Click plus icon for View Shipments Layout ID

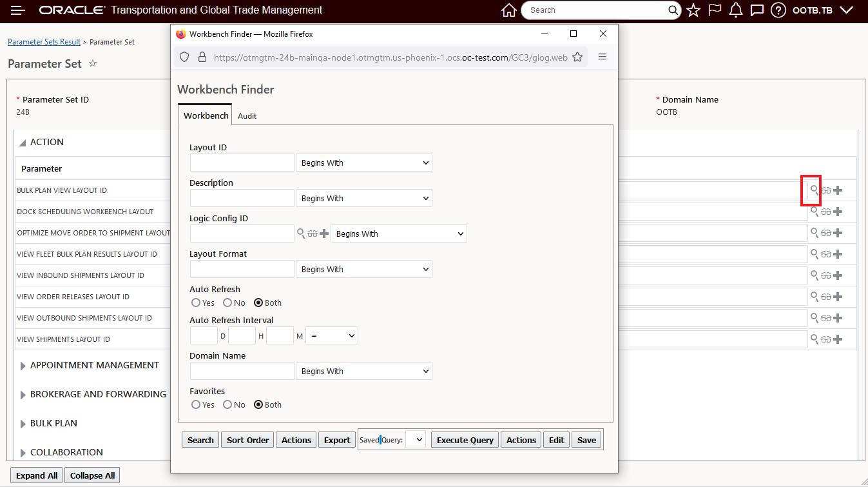838,339
